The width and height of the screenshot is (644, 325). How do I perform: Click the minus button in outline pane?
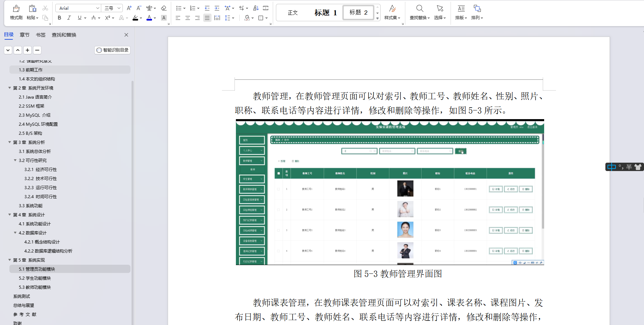[37, 50]
